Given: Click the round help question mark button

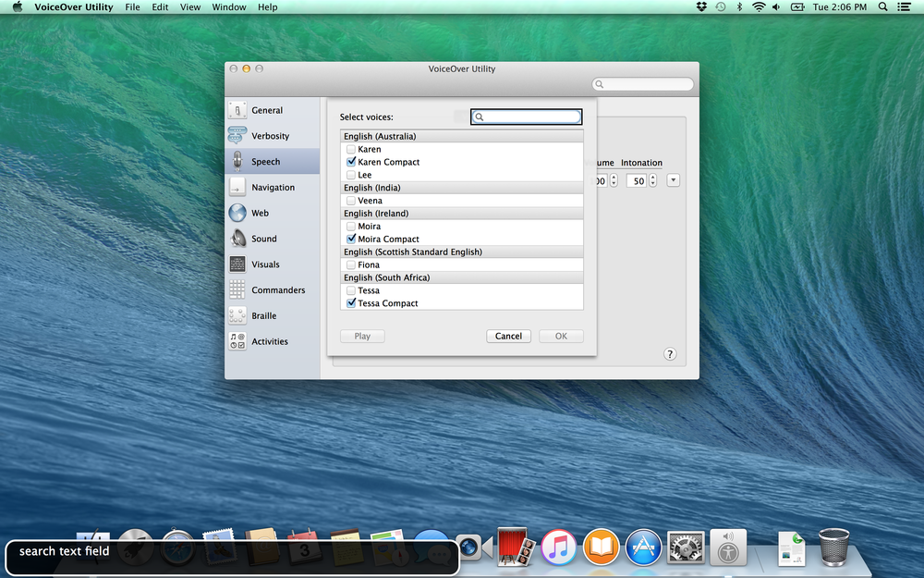Looking at the screenshot, I should pyautogui.click(x=669, y=354).
